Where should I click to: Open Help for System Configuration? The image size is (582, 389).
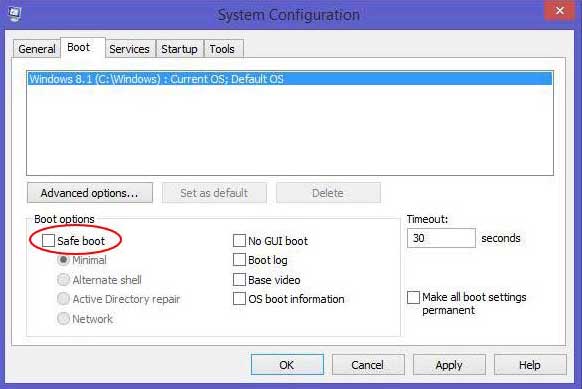pos(530,365)
